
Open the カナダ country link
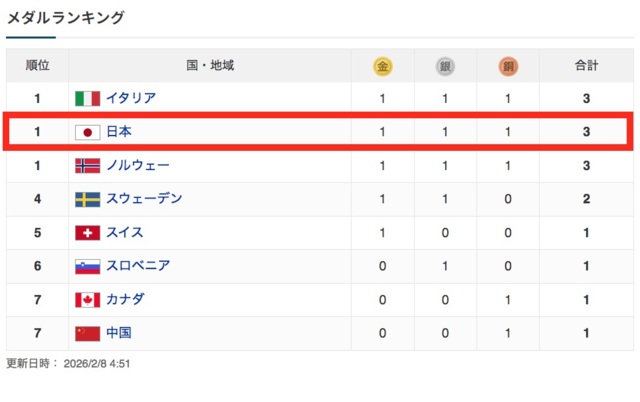click(x=125, y=300)
